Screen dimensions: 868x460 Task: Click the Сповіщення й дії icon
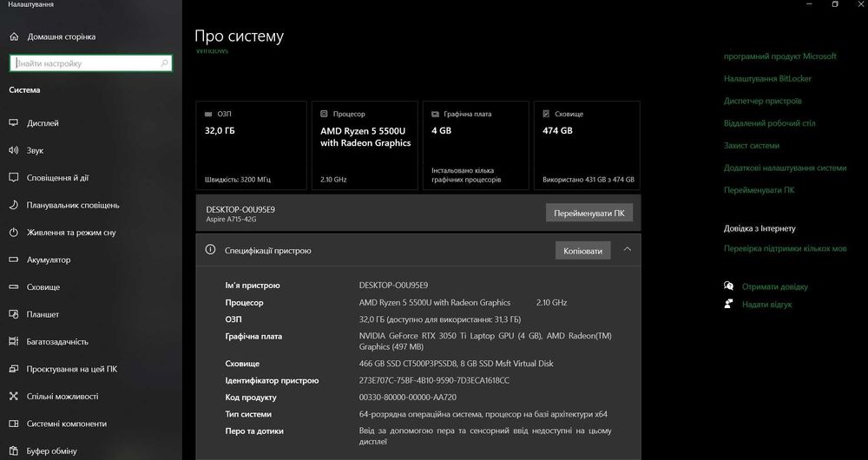(x=14, y=178)
